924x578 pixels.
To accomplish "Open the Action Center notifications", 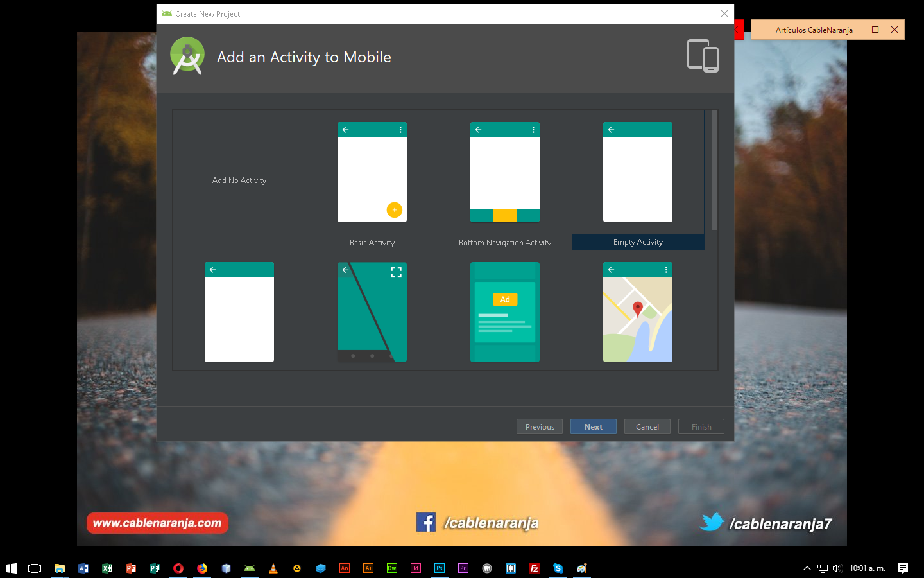I will point(903,568).
